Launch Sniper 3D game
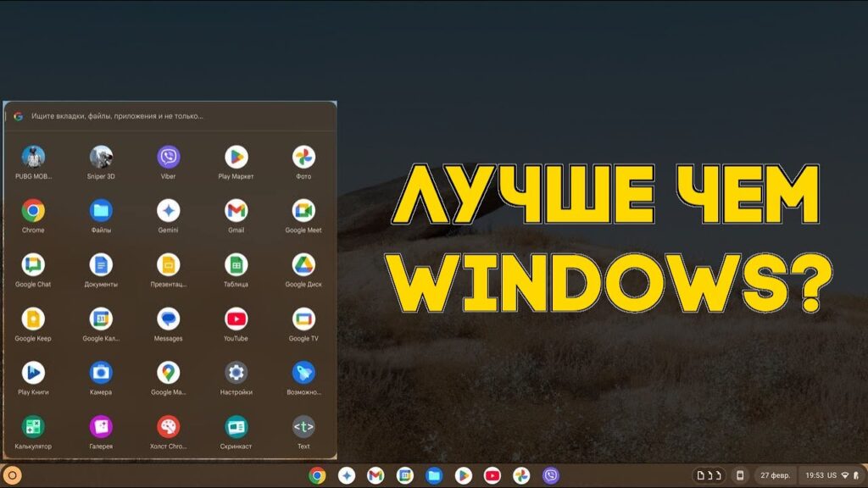The height and width of the screenshot is (488, 868). click(101, 157)
